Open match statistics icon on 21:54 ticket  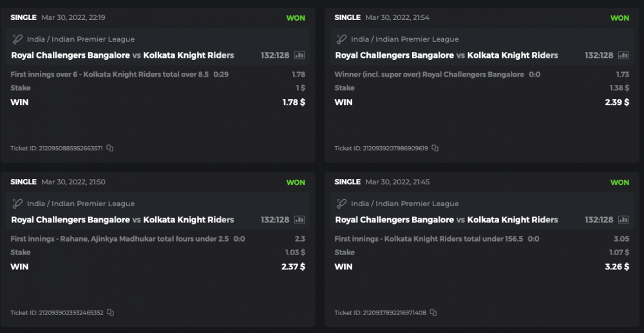pos(623,55)
